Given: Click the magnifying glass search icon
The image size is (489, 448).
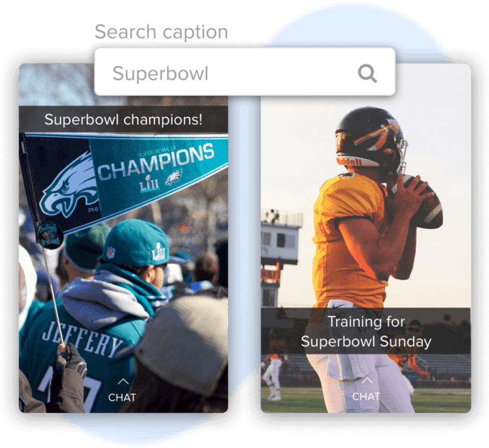Looking at the screenshot, I should coord(367,73).
